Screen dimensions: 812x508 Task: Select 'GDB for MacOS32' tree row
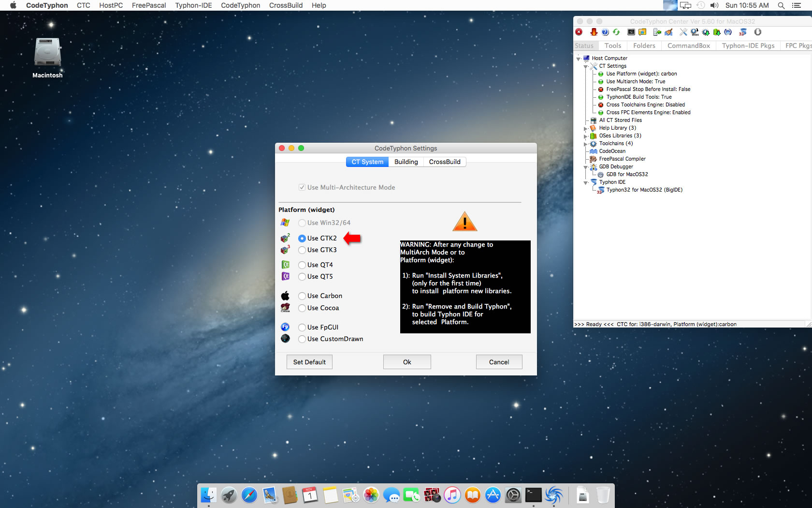click(x=627, y=174)
